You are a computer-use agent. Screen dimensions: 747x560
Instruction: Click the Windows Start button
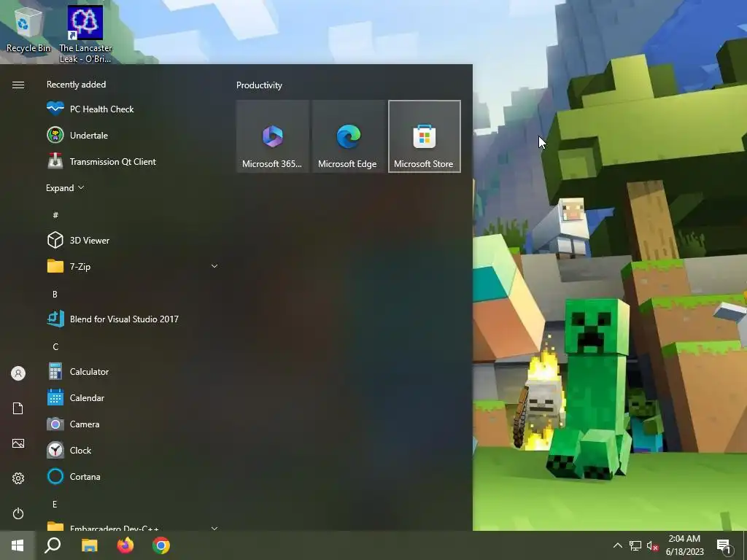pos(18,545)
